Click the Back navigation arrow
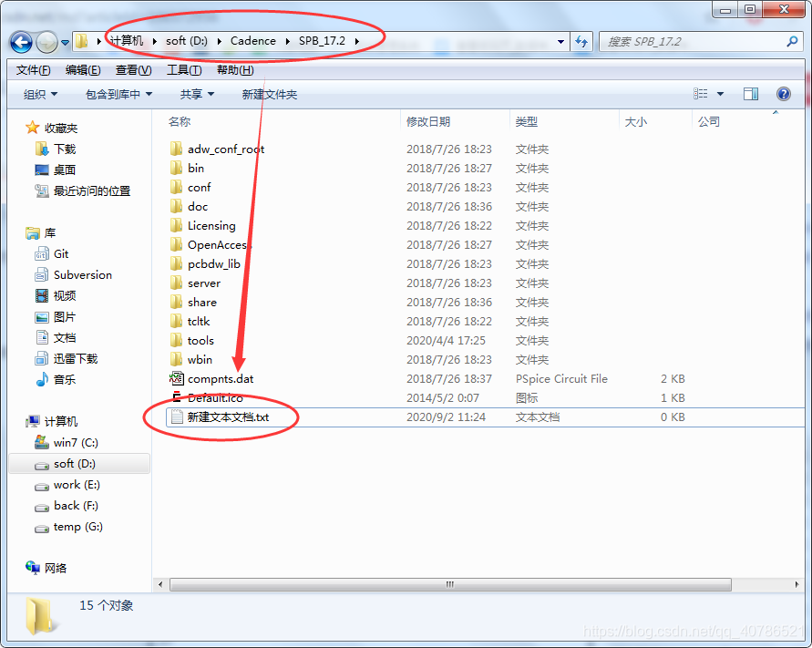 coord(21,42)
